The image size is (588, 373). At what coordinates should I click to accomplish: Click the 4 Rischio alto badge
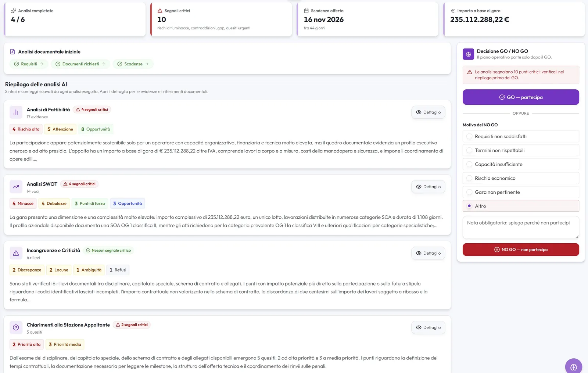[26, 129]
